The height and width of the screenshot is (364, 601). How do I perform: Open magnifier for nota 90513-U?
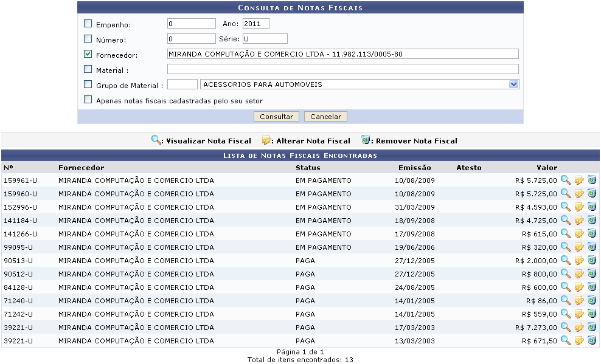[x=565, y=260]
